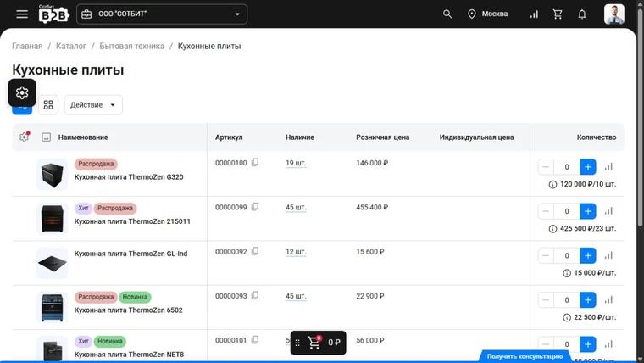644x363 pixels.
Task: Add ThermoZen 215011 to comparison
Action: click(x=608, y=211)
